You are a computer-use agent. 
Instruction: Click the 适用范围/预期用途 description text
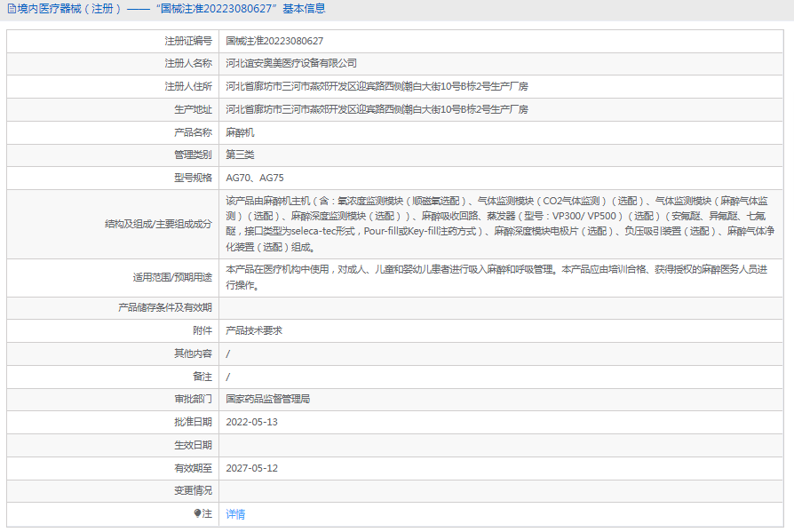497,277
